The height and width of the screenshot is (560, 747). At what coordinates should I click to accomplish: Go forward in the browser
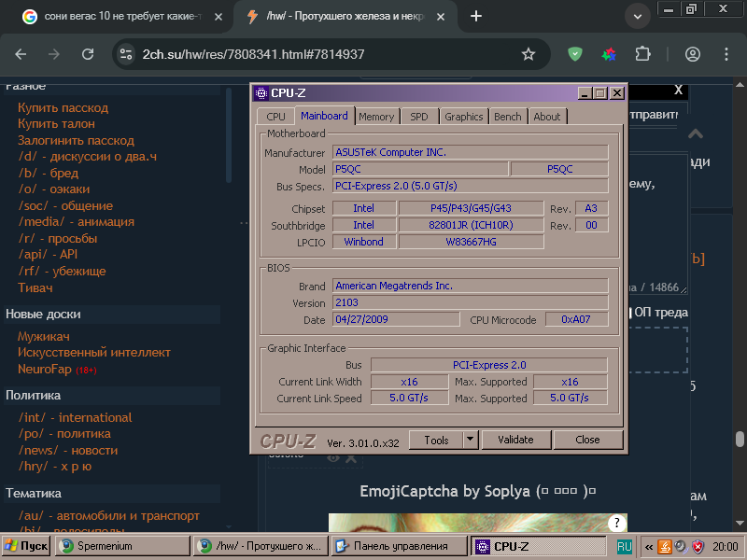(54, 54)
